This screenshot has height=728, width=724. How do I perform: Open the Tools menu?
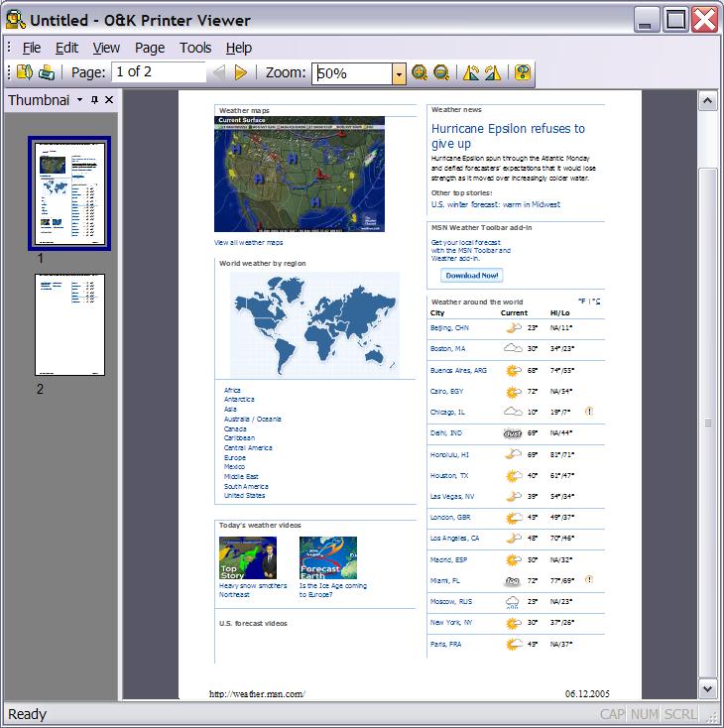point(195,48)
